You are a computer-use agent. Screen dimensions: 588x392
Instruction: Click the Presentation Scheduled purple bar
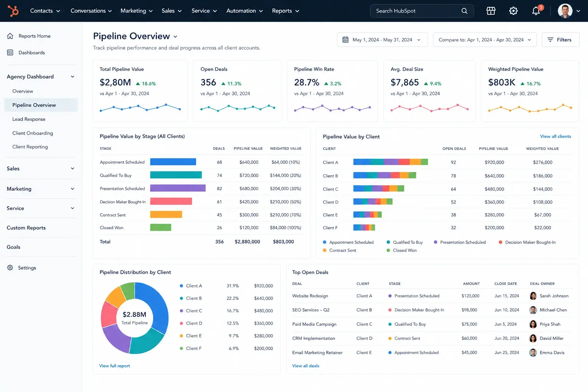pyautogui.click(x=178, y=188)
